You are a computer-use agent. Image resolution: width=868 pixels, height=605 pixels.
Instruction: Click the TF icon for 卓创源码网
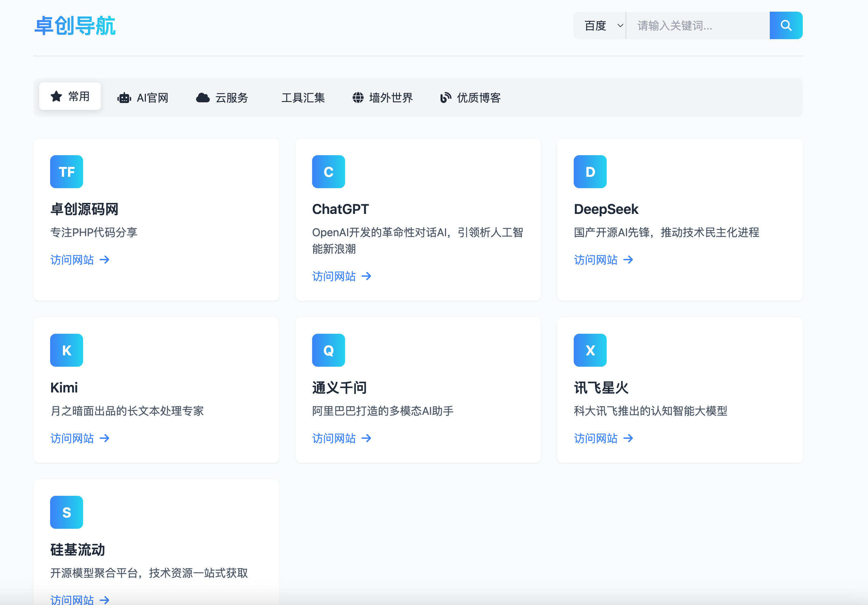click(66, 171)
